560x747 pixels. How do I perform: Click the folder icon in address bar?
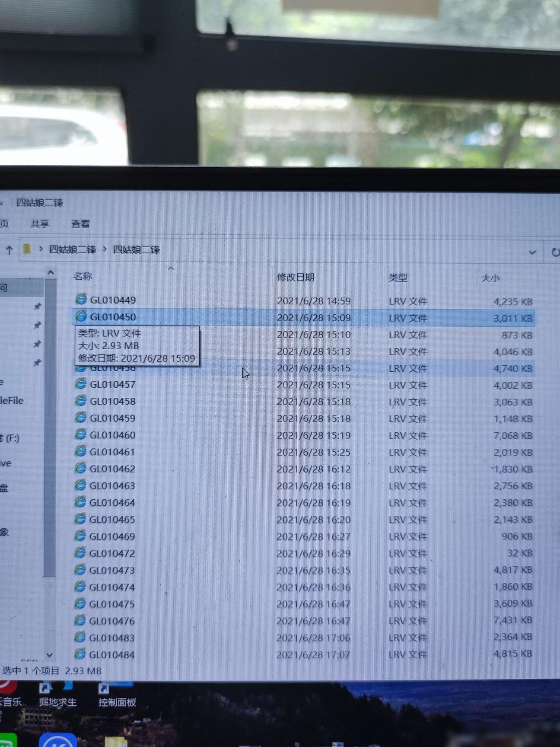[x=27, y=249]
